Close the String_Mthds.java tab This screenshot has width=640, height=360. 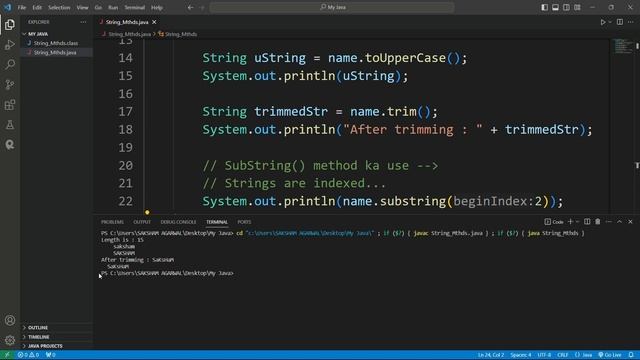(x=154, y=22)
